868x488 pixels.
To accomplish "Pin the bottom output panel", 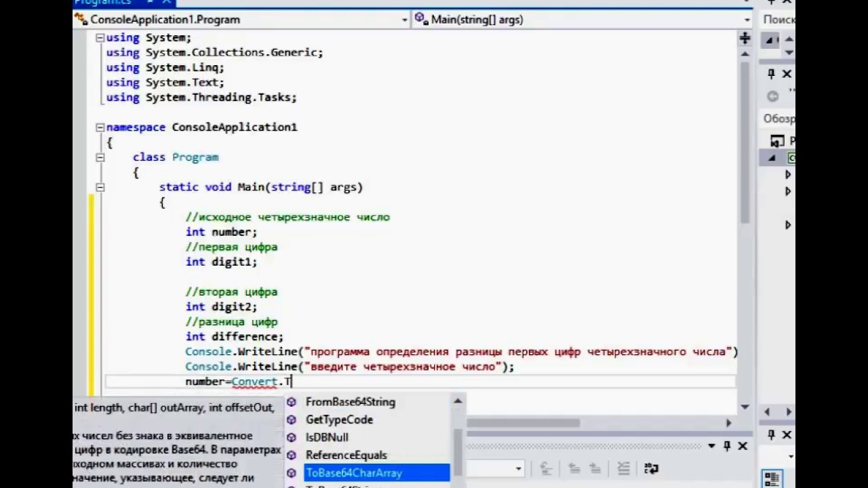I will click(727, 446).
